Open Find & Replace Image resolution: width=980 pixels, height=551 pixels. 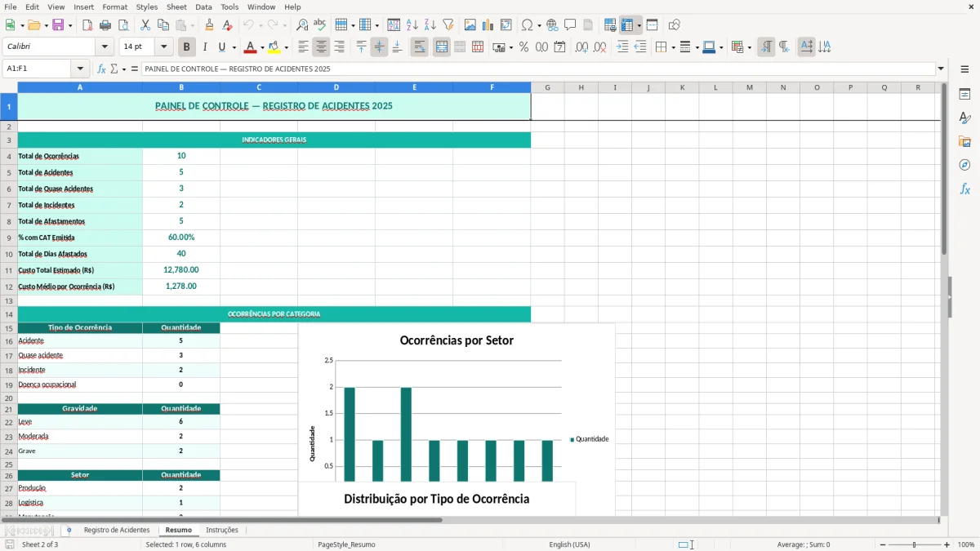tap(302, 25)
